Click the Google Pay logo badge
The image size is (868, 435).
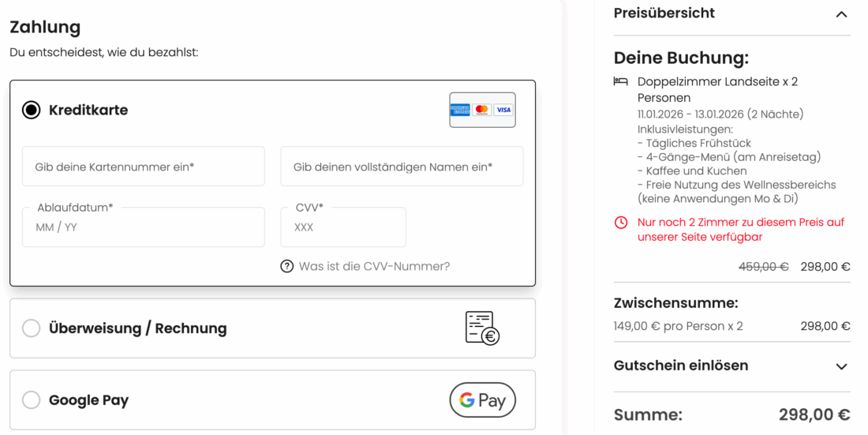[x=482, y=400]
